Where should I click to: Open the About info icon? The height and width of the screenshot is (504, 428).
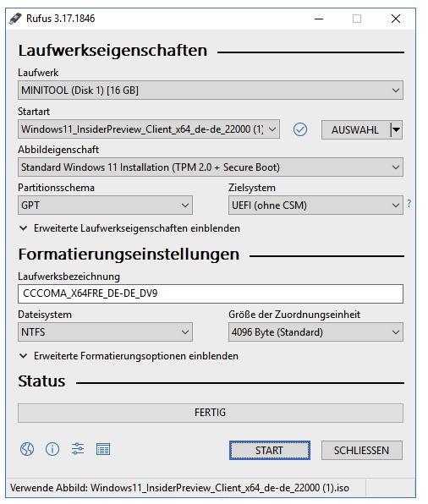[x=52, y=449]
